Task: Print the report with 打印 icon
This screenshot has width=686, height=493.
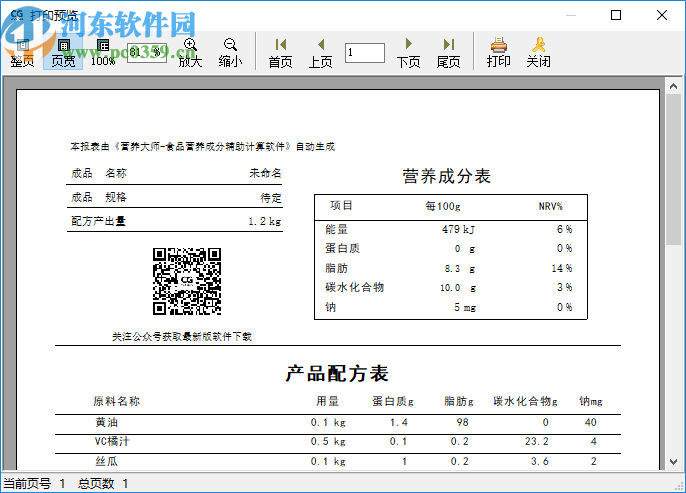Action: [x=498, y=52]
